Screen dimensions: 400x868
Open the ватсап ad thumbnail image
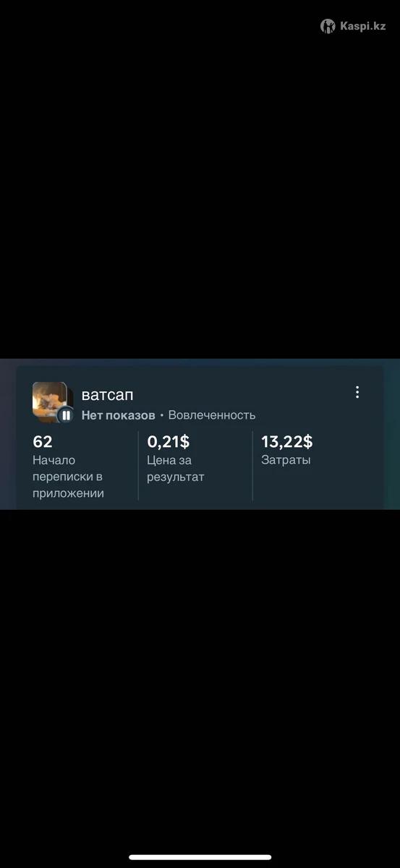click(x=50, y=400)
